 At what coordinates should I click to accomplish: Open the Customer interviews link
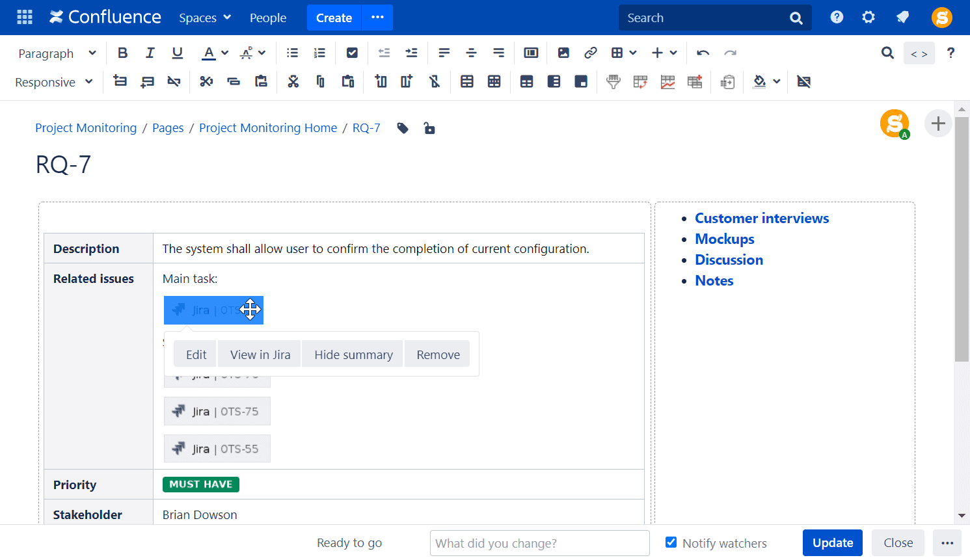click(762, 218)
